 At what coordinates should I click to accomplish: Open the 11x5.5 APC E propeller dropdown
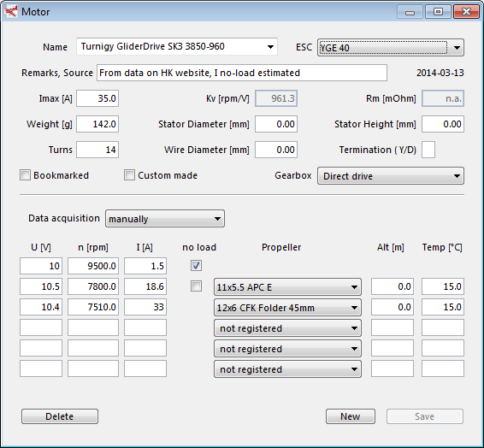point(287,287)
